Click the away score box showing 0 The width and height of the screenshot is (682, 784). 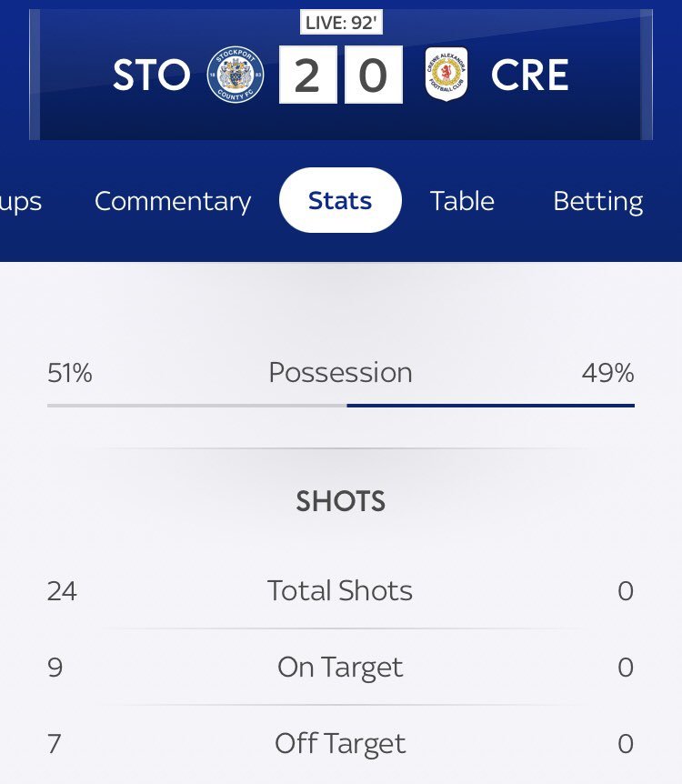pos(374,75)
